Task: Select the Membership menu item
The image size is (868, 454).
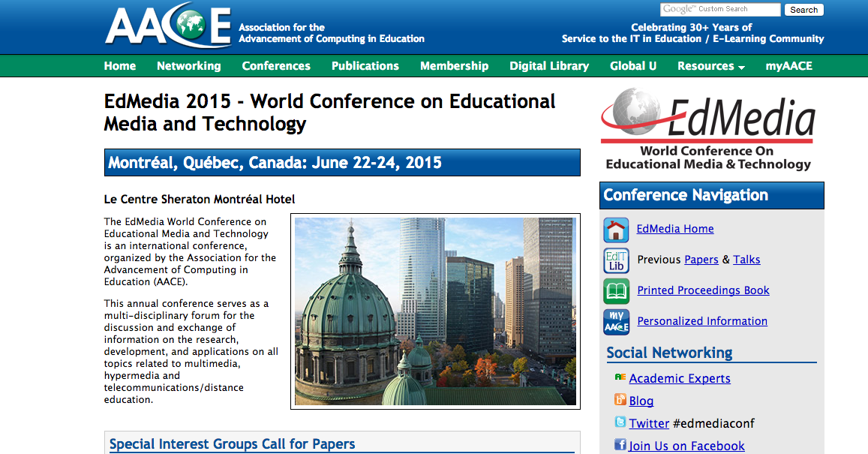Action: click(x=455, y=66)
